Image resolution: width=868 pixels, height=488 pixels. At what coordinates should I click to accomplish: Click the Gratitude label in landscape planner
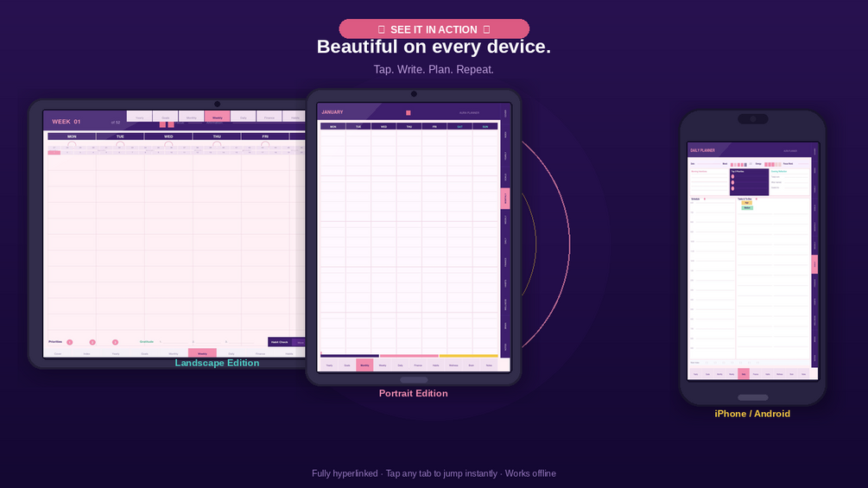click(x=146, y=341)
